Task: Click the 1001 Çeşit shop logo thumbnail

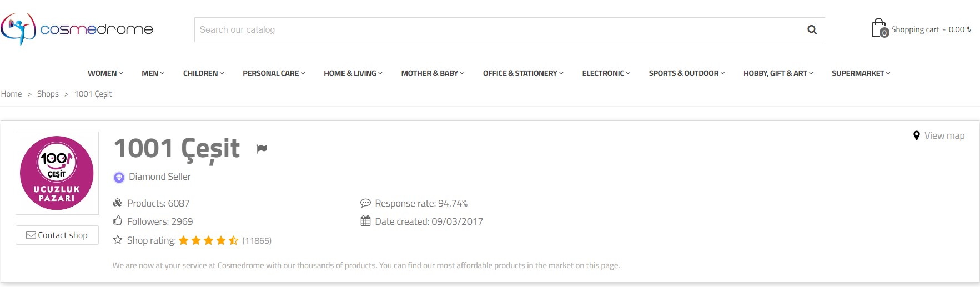Action: click(57, 173)
